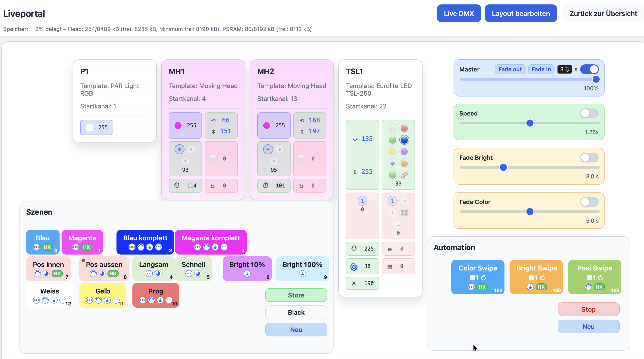644x359 pixels.
Task: Click the Black button
Action: click(x=296, y=312)
